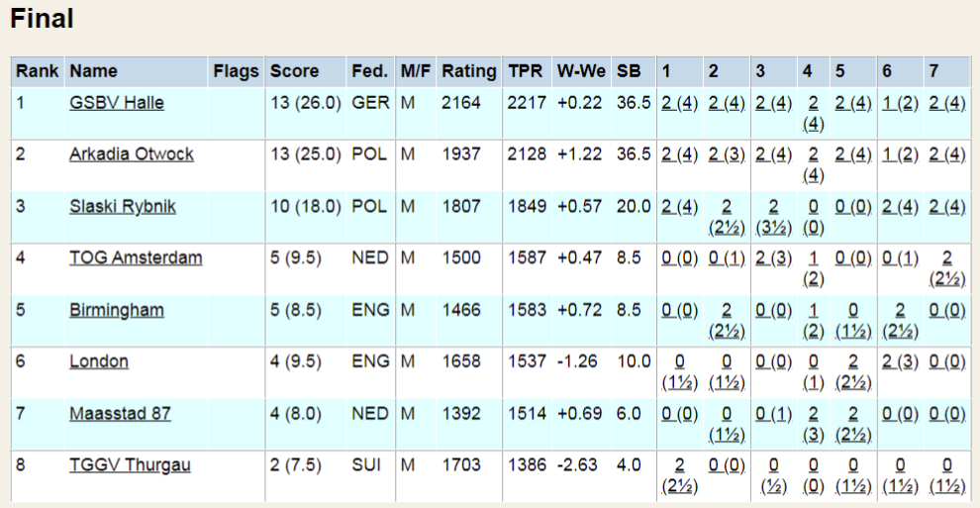
Task: Click the Fed. column header
Action: point(369,71)
